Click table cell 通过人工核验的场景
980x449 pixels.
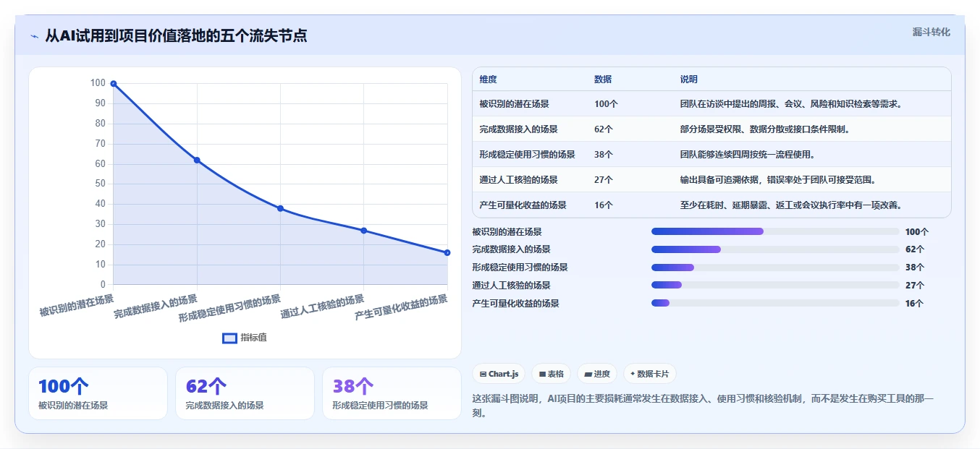click(x=518, y=180)
